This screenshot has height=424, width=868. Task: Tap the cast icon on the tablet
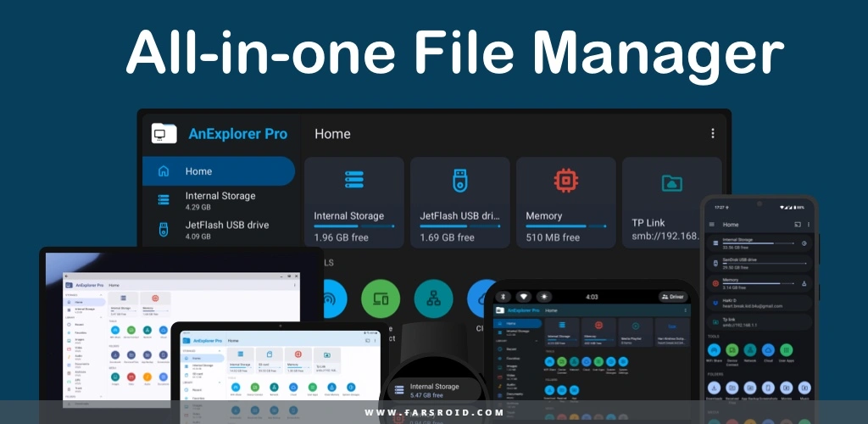[368, 340]
